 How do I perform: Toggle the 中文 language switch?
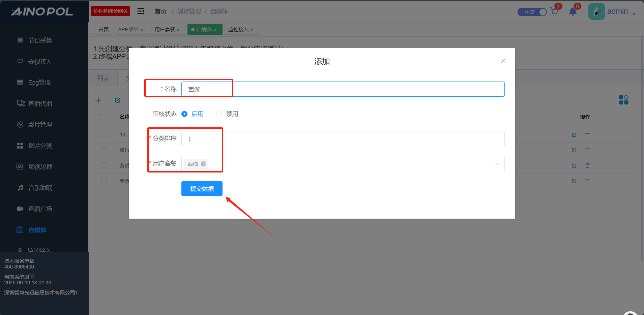[532, 12]
